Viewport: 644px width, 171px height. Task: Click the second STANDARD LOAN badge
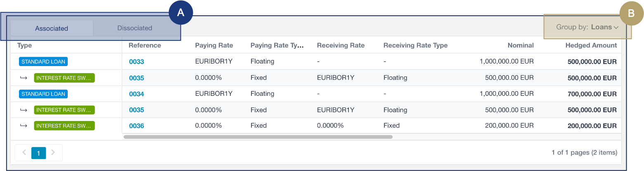[x=43, y=94]
